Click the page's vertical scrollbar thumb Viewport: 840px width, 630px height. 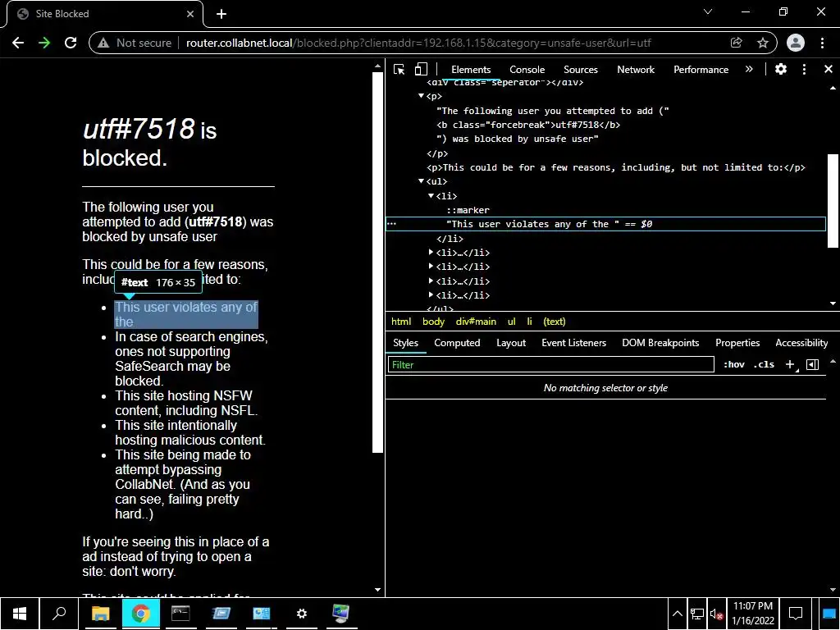click(x=377, y=262)
